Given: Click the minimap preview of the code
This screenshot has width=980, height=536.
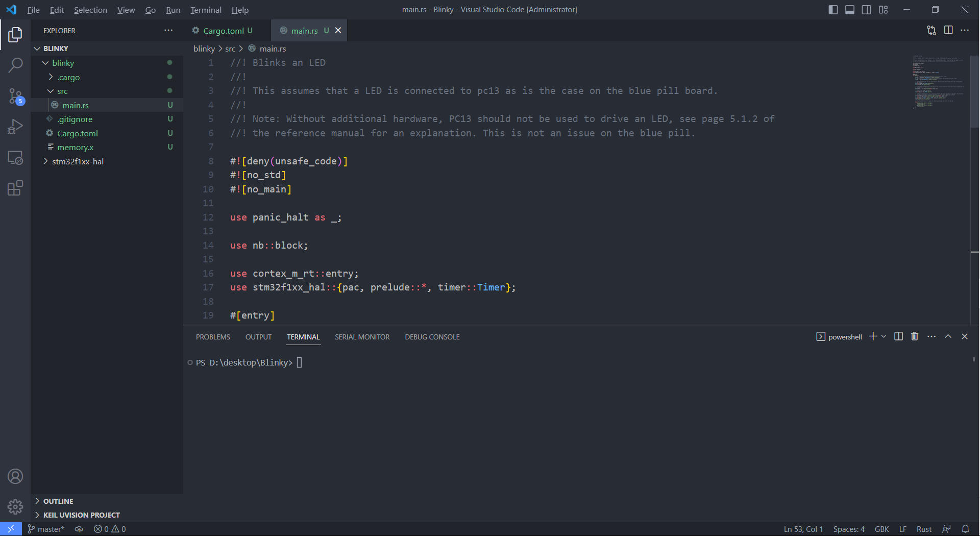Looking at the screenshot, I should coord(938,82).
